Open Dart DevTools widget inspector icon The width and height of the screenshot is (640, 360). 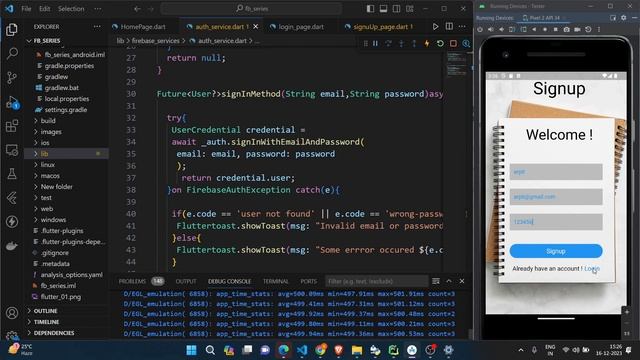click(x=466, y=44)
